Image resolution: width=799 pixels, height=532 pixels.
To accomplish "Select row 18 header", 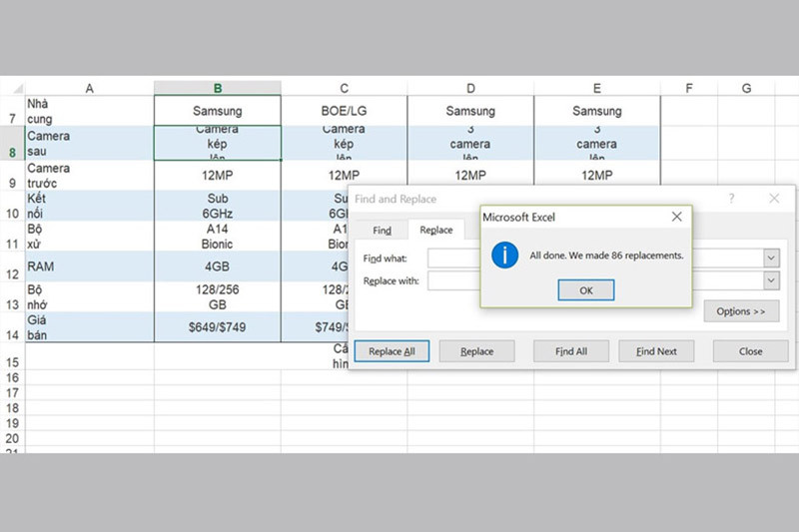I will point(12,408).
